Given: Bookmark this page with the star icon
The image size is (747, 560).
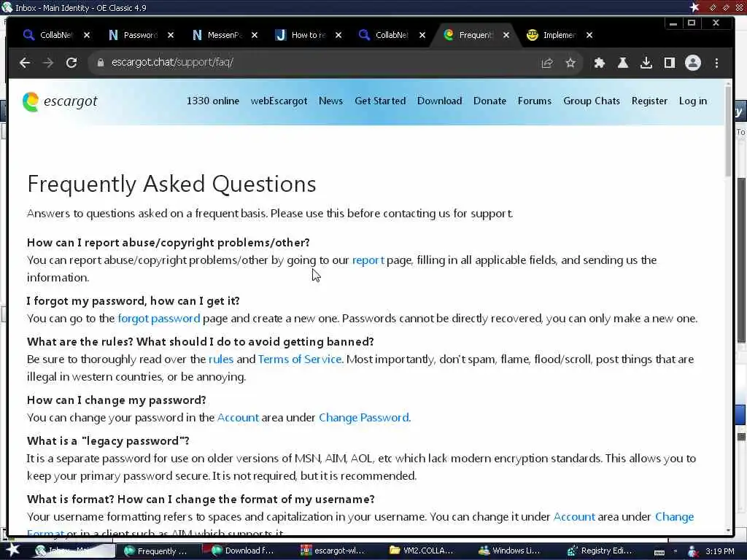Looking at the screenshot, I should (x=570, y=63).
